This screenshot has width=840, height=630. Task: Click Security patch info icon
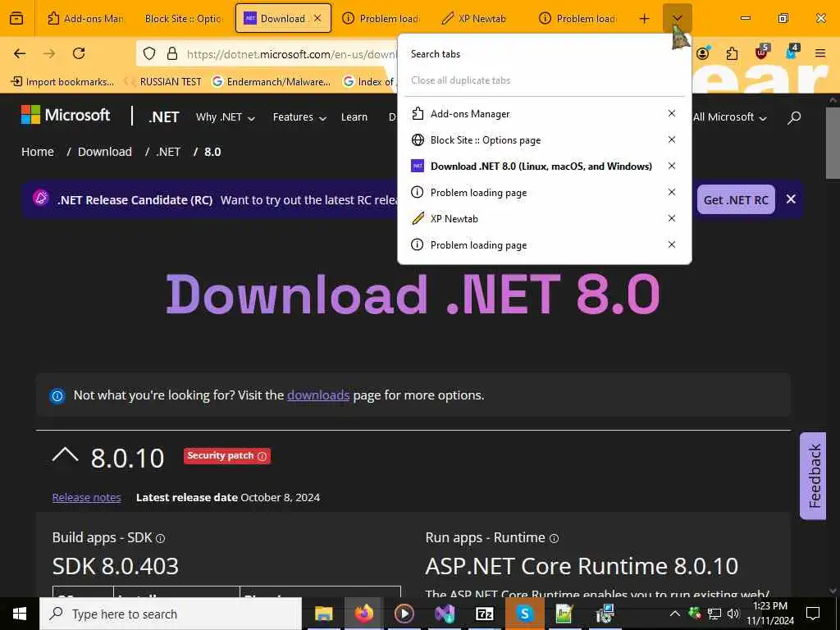click(x=262, y=456)
